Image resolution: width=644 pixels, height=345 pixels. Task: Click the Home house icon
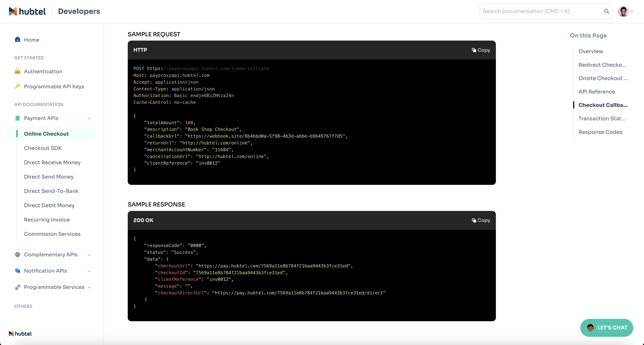pos(17,40)
